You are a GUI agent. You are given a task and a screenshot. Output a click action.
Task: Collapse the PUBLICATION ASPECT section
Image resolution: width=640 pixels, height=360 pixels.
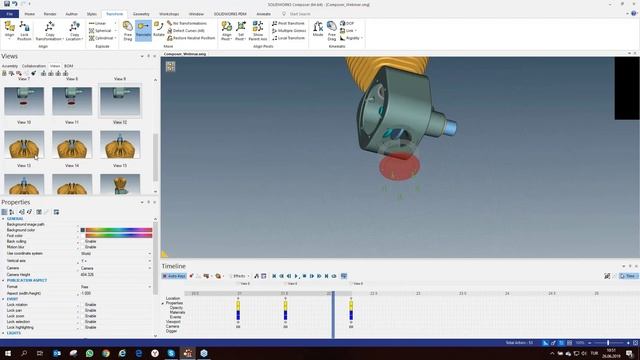3,281
